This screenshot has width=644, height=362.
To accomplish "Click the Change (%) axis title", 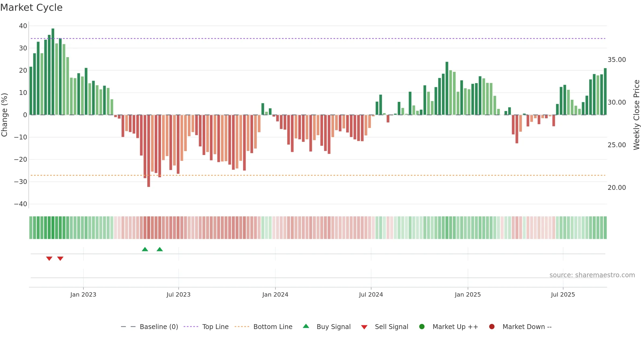I will point(4,115).
